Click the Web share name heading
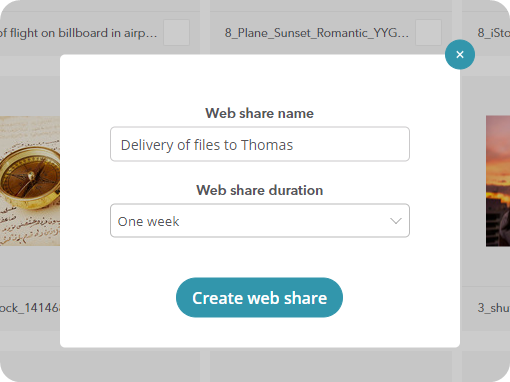 (x=259, y=113)
